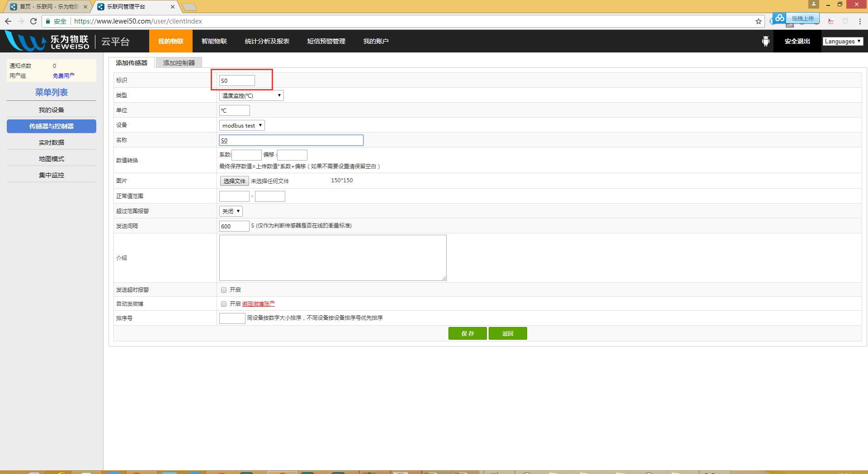Click 免费用户 user group link
Image resolution: width=868 pixels, height=474 pixels.
tap(64, 76)
